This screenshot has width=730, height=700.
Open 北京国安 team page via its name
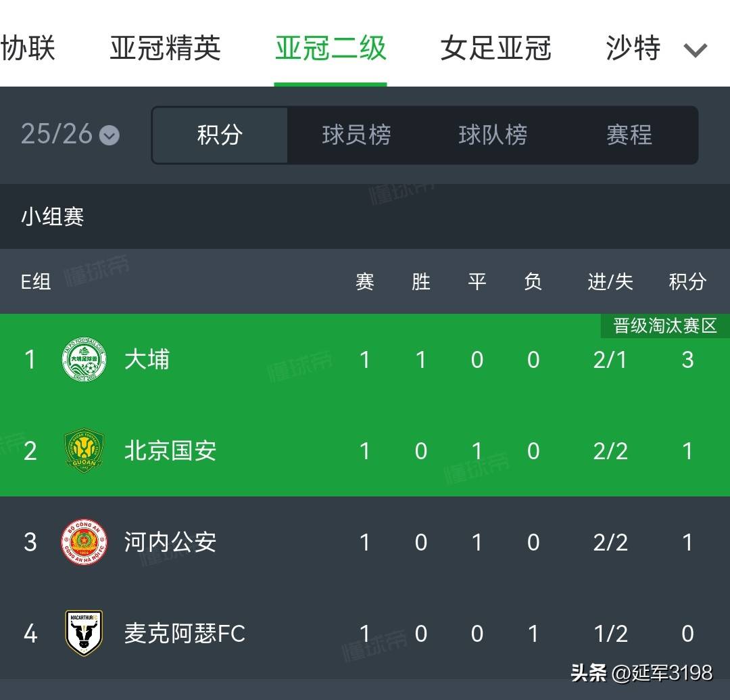click(x=170, y=451)
